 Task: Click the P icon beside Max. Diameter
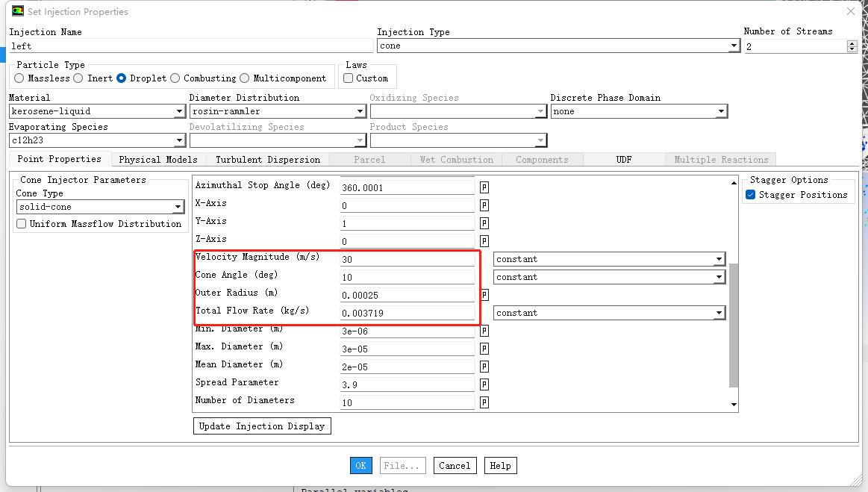click(484, 349)
